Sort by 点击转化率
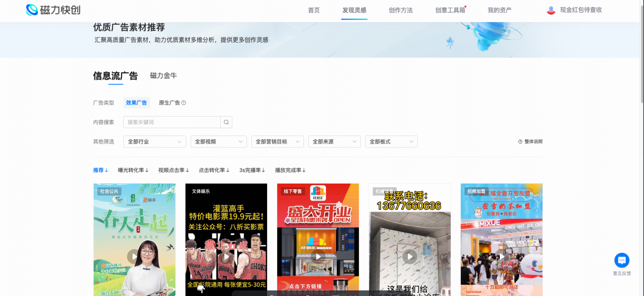 click(x=214, y=170)
